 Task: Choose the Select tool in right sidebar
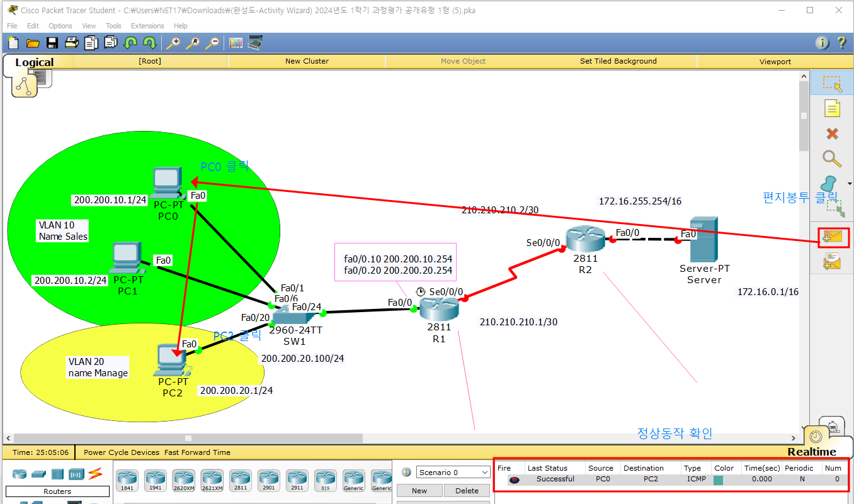coord(832,84)
